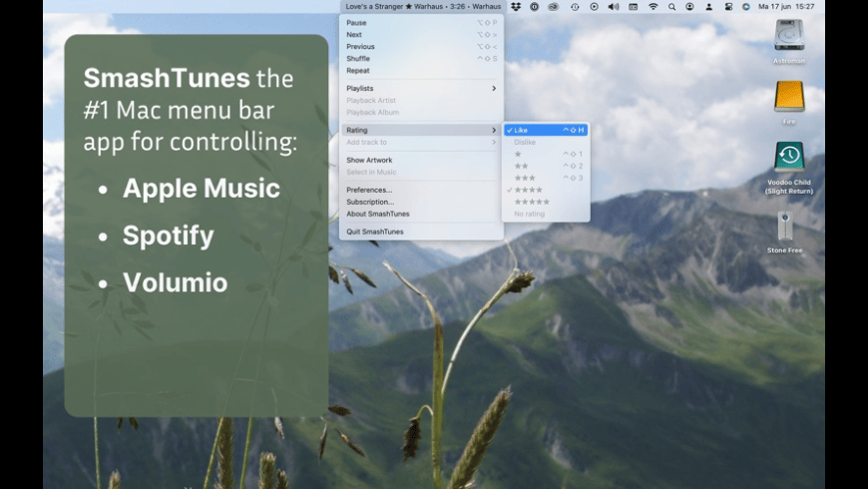Rate the track one star

click(x=546, y=154)
